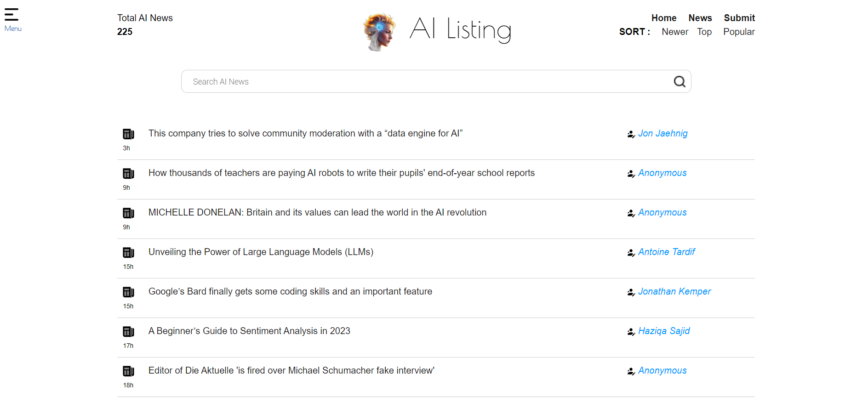The width and height of the screenshot is (868, 403).
Task: Click the search magnifier icon
Action: (x=679, y=82)
